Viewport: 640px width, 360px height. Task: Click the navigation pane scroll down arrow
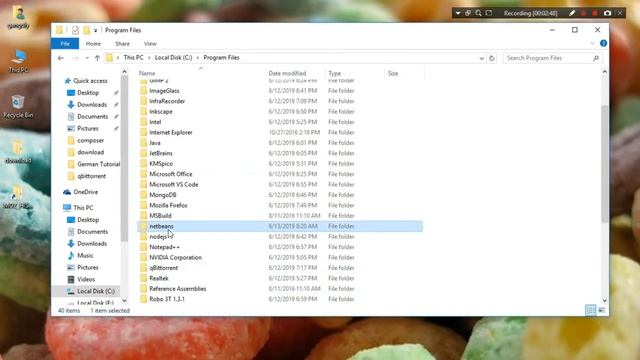(x=124, y=301)
